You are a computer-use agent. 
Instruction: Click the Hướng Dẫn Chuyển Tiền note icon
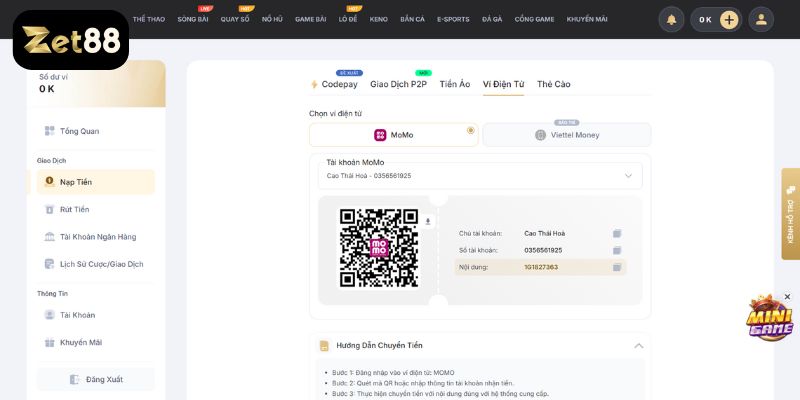324,346
